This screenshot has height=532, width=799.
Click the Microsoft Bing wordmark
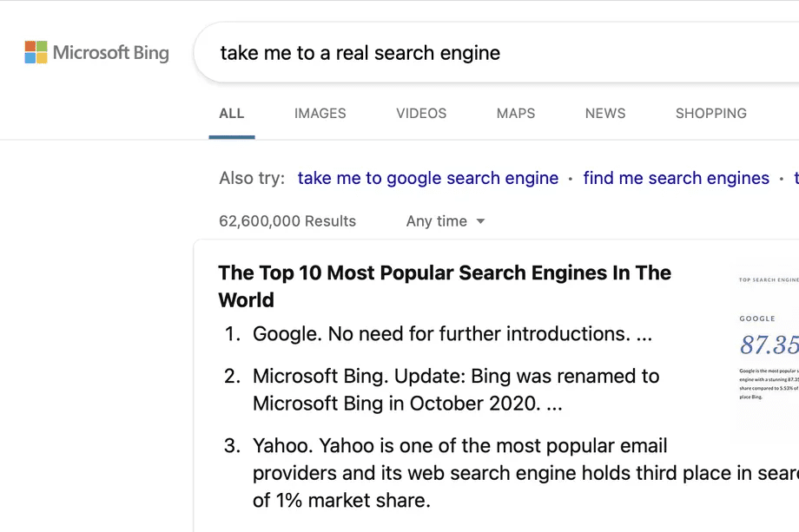(x=111, y=52)
